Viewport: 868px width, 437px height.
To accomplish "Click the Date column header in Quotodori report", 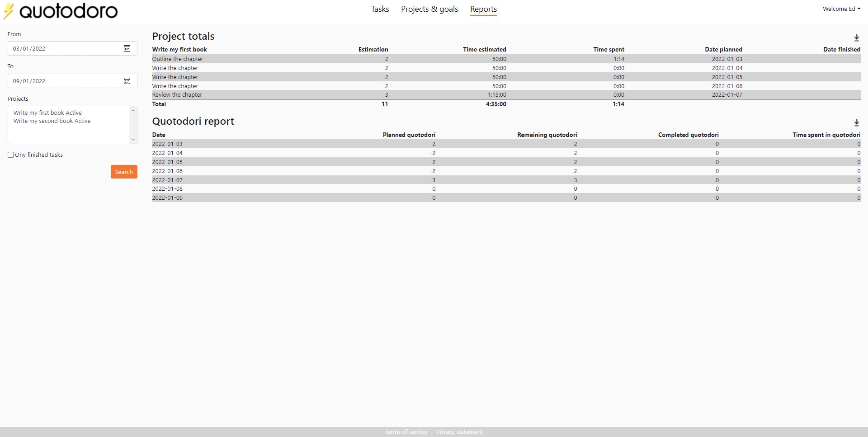I will pyautogui.click(x=159, y=135).
